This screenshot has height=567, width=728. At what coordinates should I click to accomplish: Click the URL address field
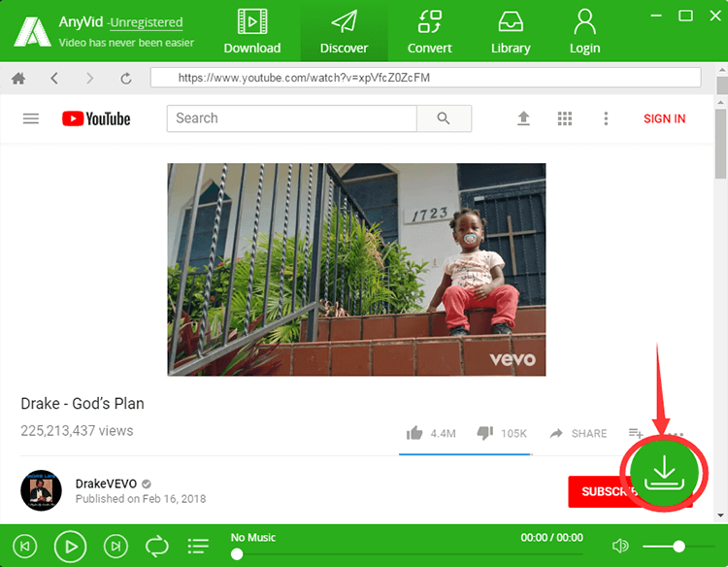click(425, 78)
